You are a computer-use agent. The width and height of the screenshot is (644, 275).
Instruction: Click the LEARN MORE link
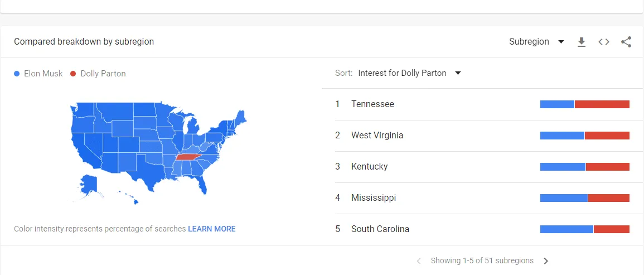click(x=212, y=229)
